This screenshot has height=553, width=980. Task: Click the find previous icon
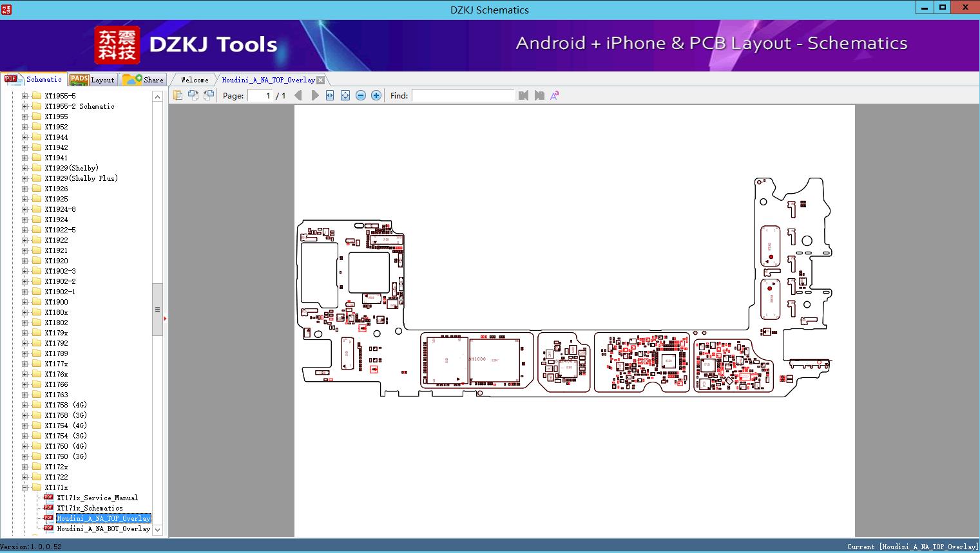[523, 95]
